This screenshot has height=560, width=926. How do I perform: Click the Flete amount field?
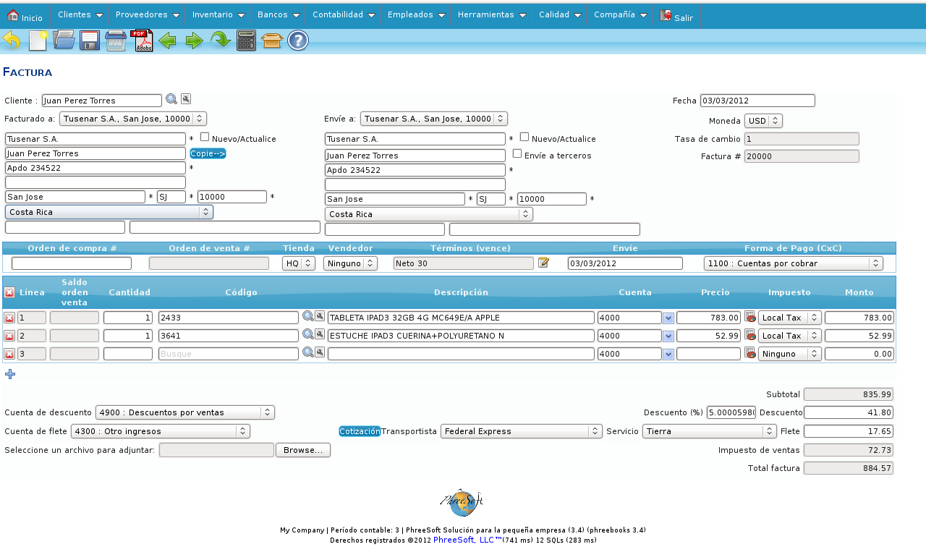849,431
